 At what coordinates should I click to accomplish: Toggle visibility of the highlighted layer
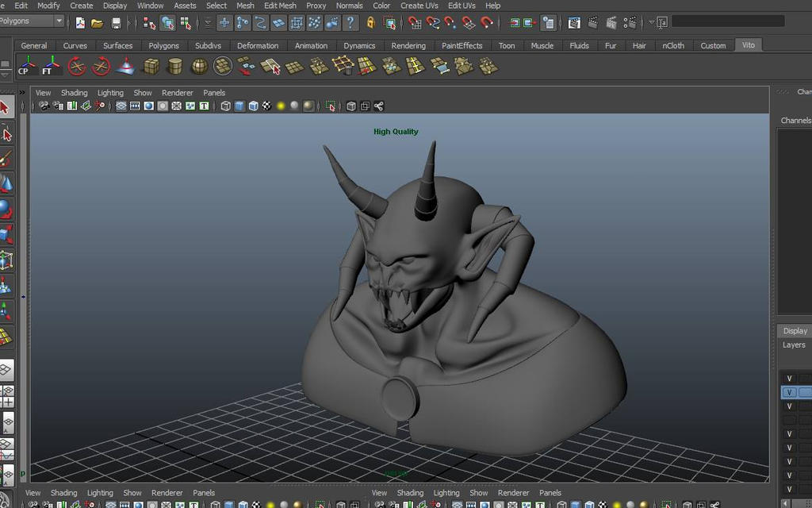coord(788,391)
